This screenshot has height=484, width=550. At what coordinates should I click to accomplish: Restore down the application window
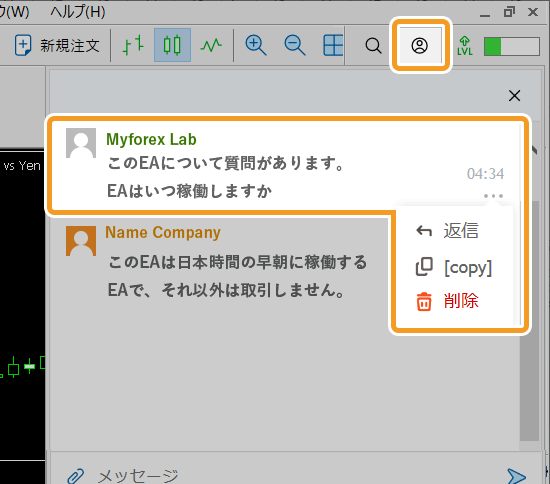click(x=509, y=12)
